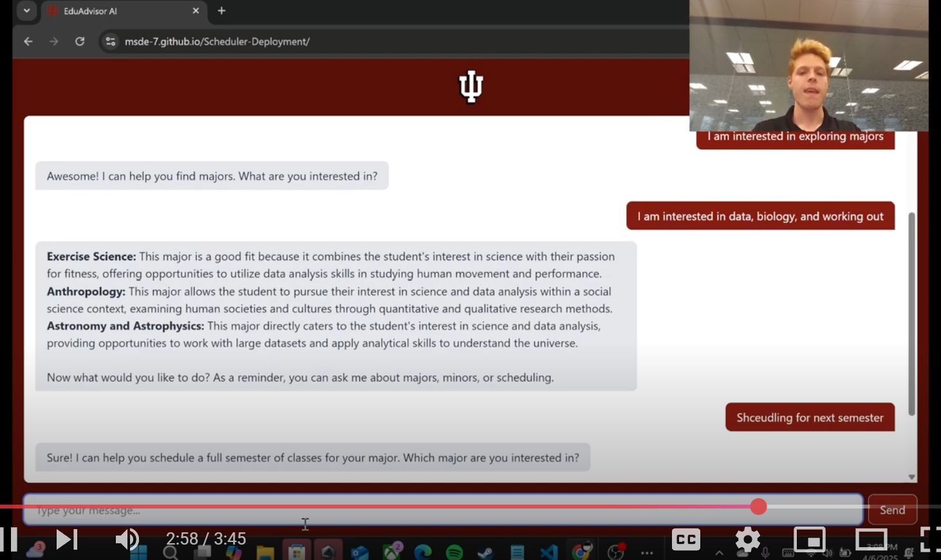Enter fullscreen mode
The height and width of the screenshot is (560, 941).
click(x=931, y=539)
